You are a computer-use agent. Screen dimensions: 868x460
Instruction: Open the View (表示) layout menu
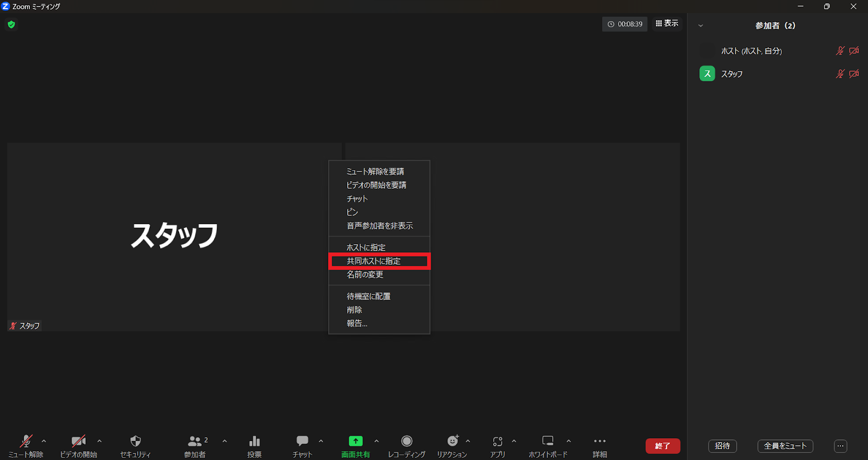(x=667, y=23)
